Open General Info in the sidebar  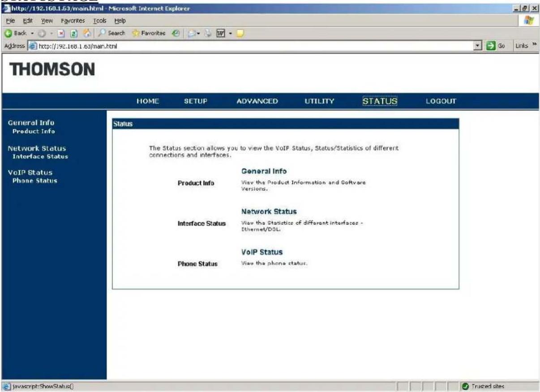31,123
